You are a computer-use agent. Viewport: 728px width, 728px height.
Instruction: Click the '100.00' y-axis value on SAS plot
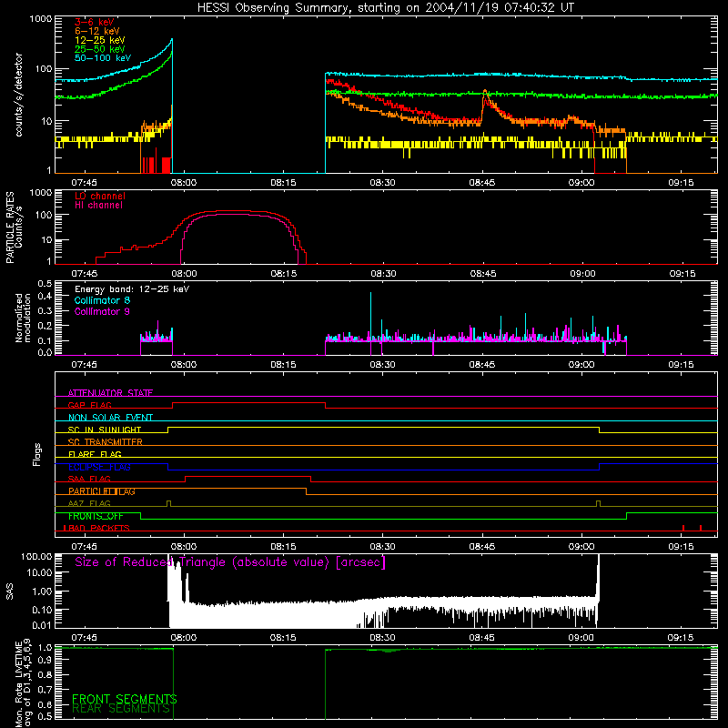36,556
